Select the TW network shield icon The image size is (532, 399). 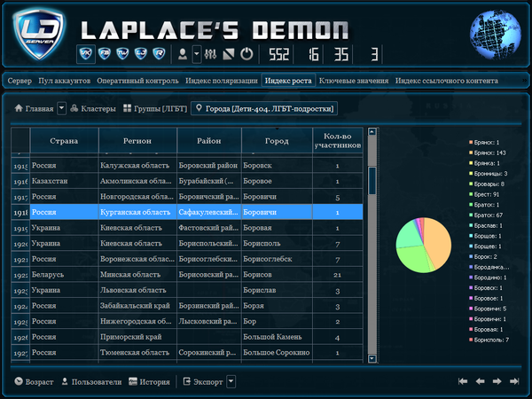coord(122,54)
